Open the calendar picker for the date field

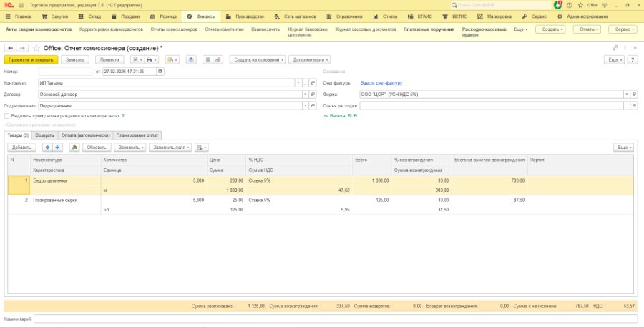pyautogui.click(x=160, y=72)
